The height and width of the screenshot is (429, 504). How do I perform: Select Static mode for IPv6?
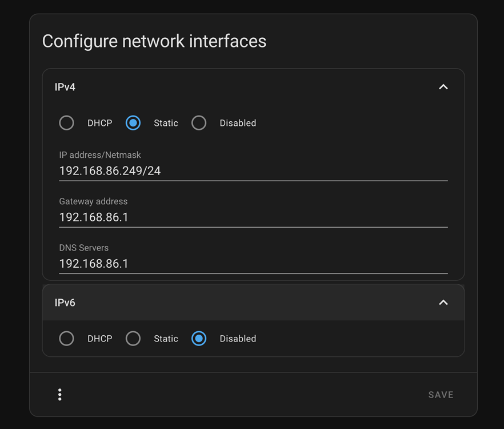pos(133,338)
